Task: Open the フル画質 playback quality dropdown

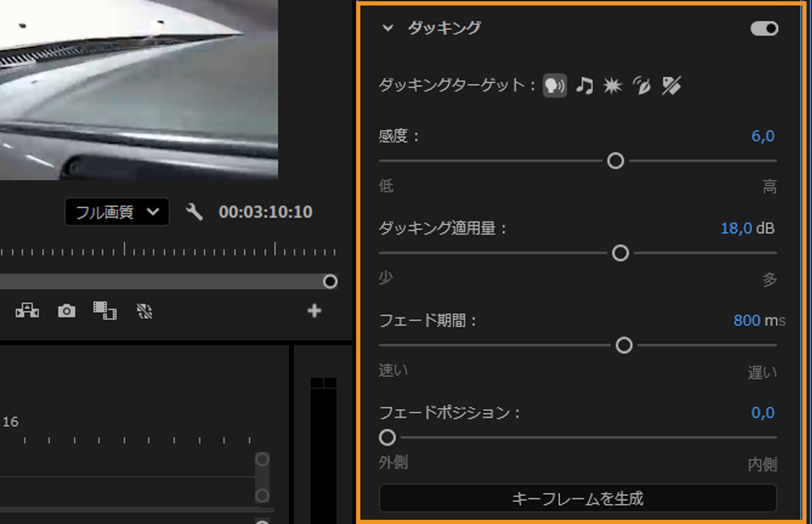Action: 117,212
